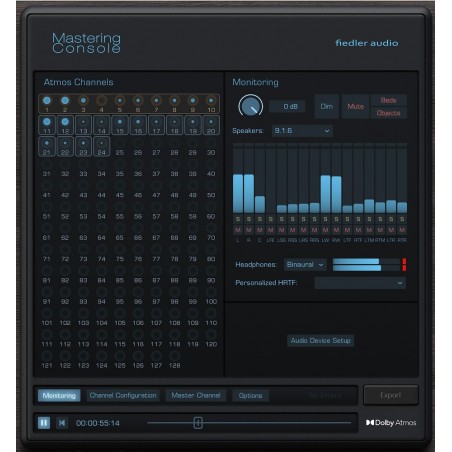Viewport: 452px width, 452px height.
Task: Click the Export button
Action: tap(391, 395)
